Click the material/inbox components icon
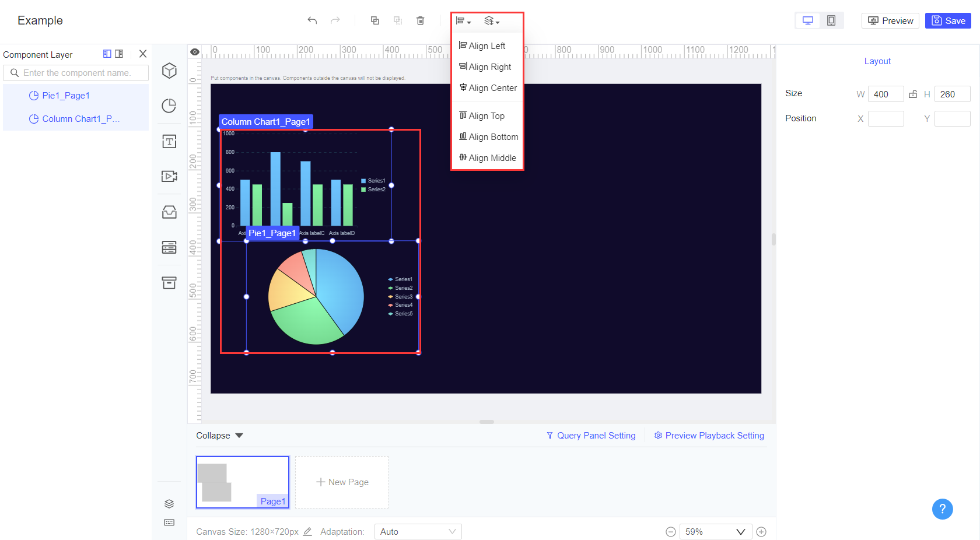980x540 pixels. (x=169, y=212)
